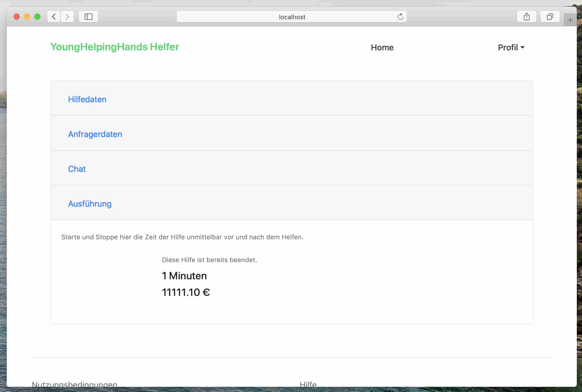Open the Share sheet icon
Image resolution: width=582 pixels, height=392 pixels.
(526, 17)
